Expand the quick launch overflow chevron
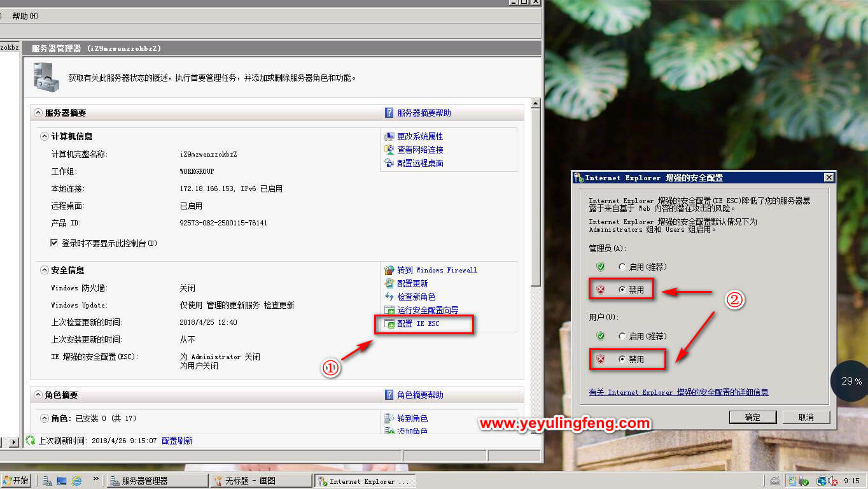The height and width of the screenshot is (489, 868). 96,479
